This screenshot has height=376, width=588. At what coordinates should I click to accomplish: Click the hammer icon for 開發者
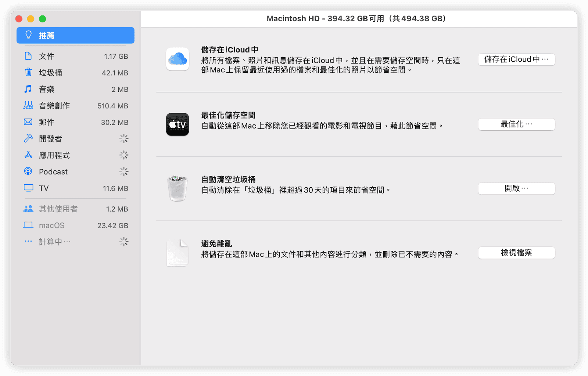[28, 138]
